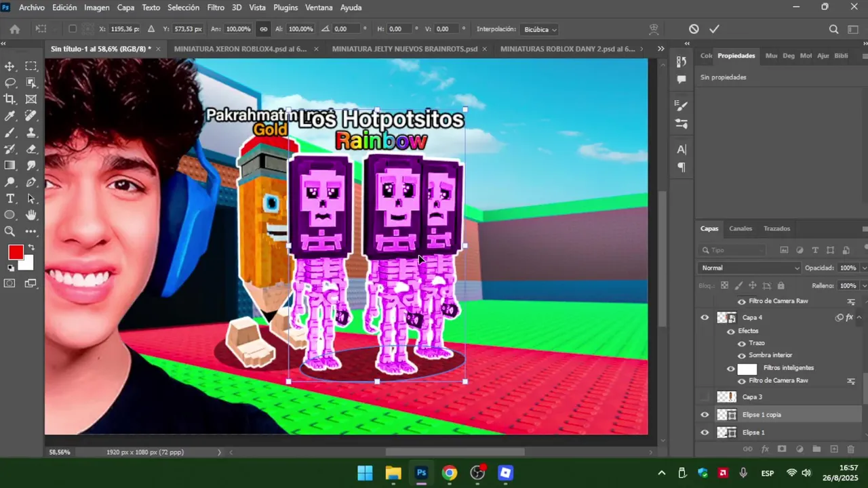Hide the Elipse 1 copia layer
Screen dimensions: 868x488
(705, 415)
